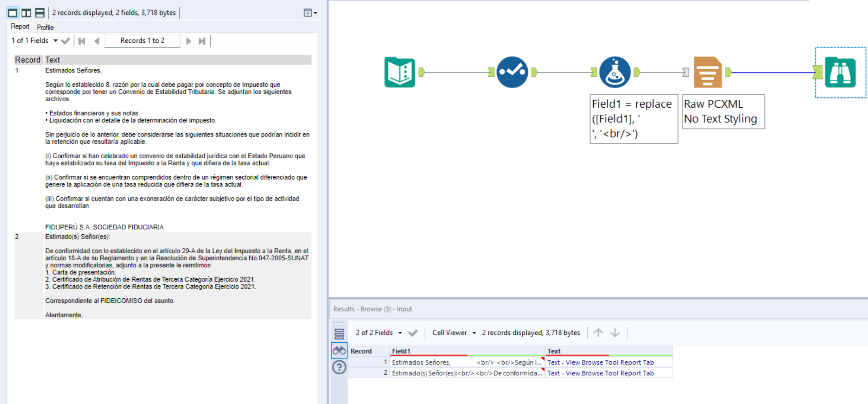Image resolution: width=868 pixels, height=404 pixels.
Task: Select the Input Data tool on the canvas
Action: point(400,72)
